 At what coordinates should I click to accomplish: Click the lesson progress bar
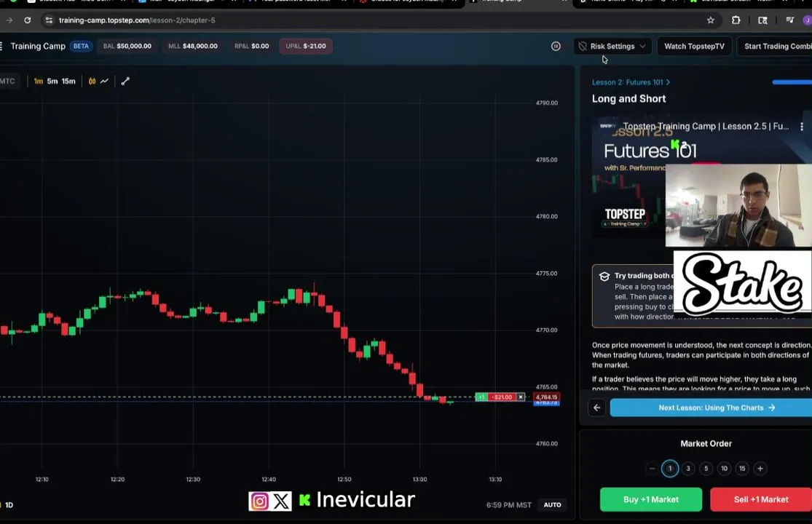click(x=792, y=82)
